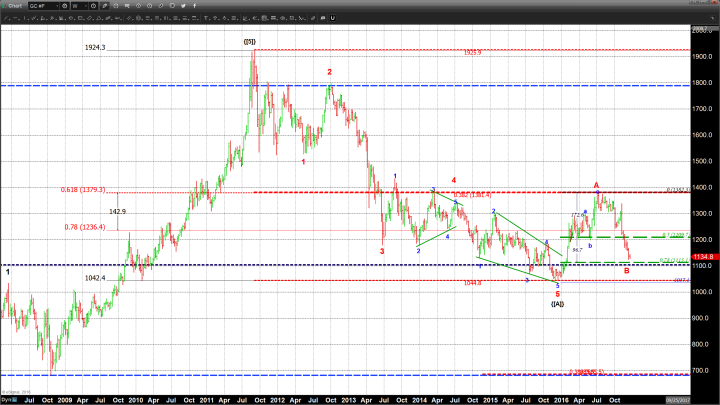Toggle the pencil drawing toolbar icon
The height and width of the screenshot is (405, 720).
point(105,6)
